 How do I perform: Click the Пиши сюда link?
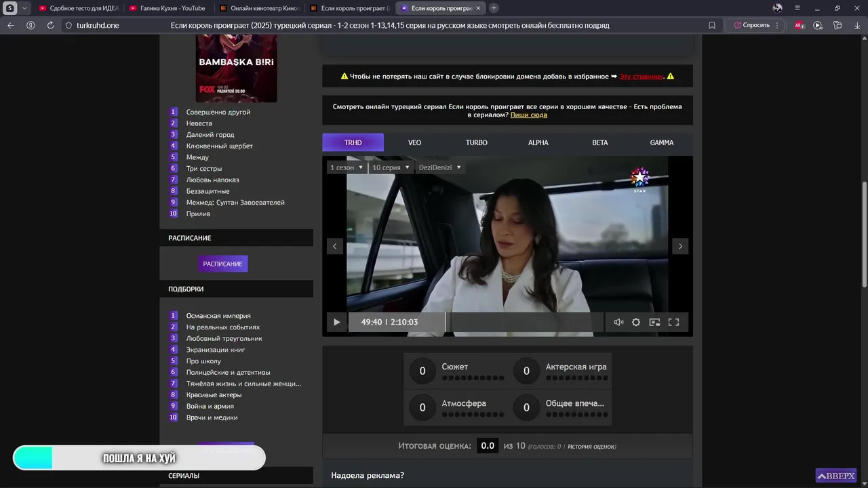tap(529, 115)
